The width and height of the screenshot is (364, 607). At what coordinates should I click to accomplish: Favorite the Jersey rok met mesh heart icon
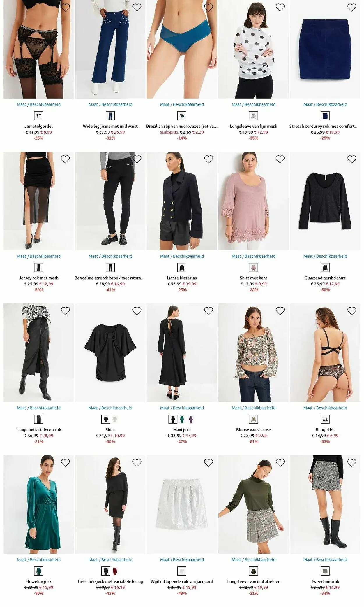[x=65, y=159]
